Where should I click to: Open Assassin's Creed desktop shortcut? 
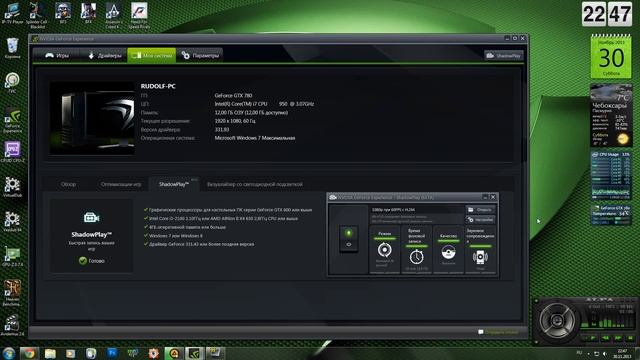pos(113,15)
